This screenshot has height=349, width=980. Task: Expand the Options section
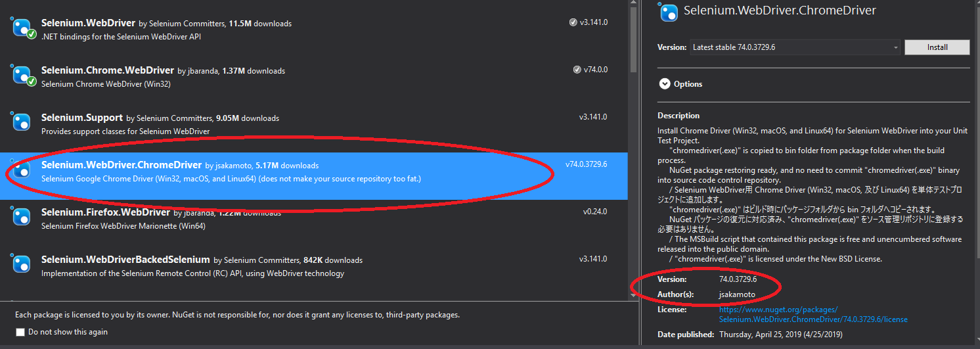click(665, 84)
